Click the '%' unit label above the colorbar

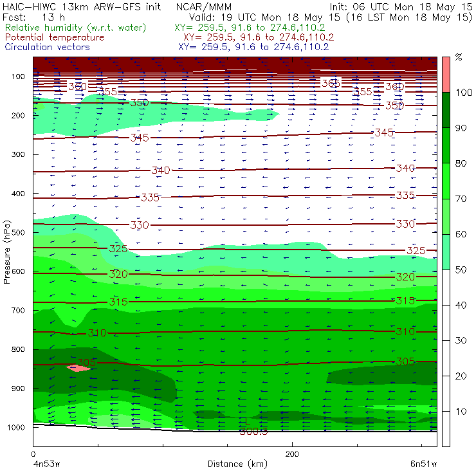pos(459,57)
